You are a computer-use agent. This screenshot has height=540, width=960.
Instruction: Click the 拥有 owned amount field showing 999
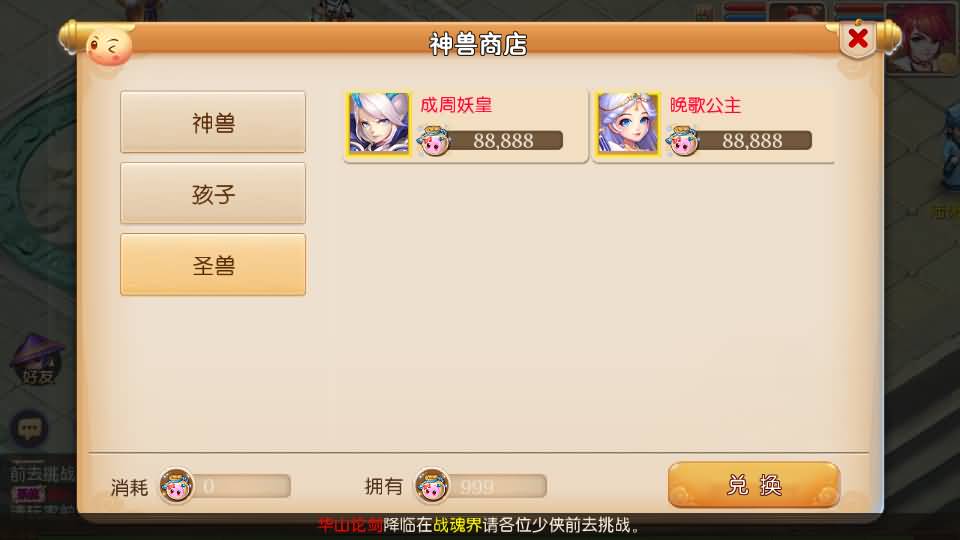pos(497,486)
